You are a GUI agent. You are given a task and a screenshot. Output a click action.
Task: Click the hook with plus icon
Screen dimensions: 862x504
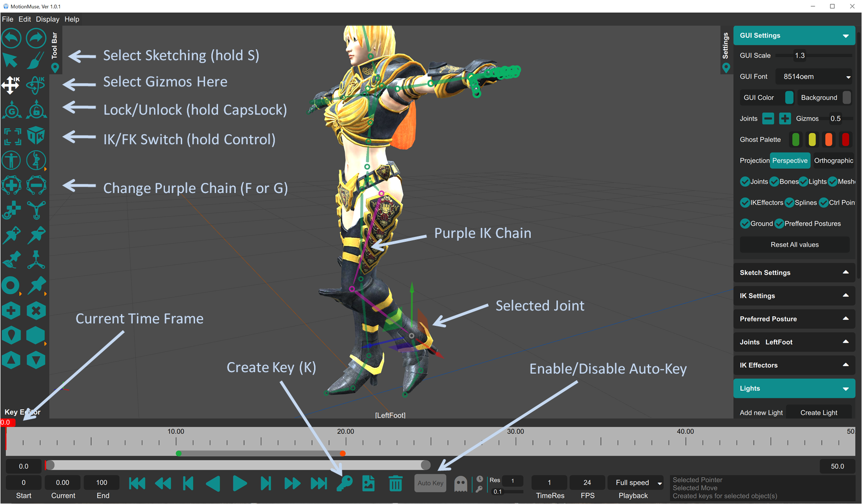[x=11, y=210]
